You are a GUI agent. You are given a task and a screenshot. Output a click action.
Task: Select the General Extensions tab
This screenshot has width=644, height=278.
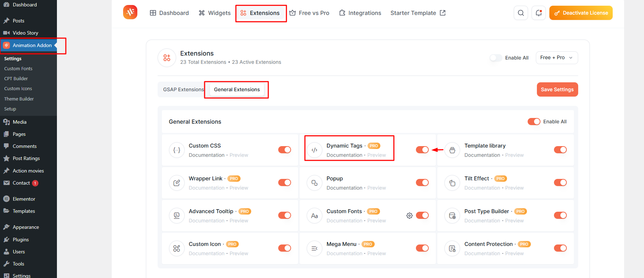[237, 89]
